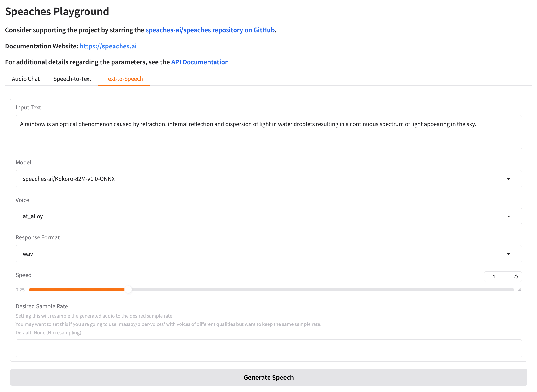
Task: Click the Response Format dropdown arrow icon
Action: (x=508, y=254)
